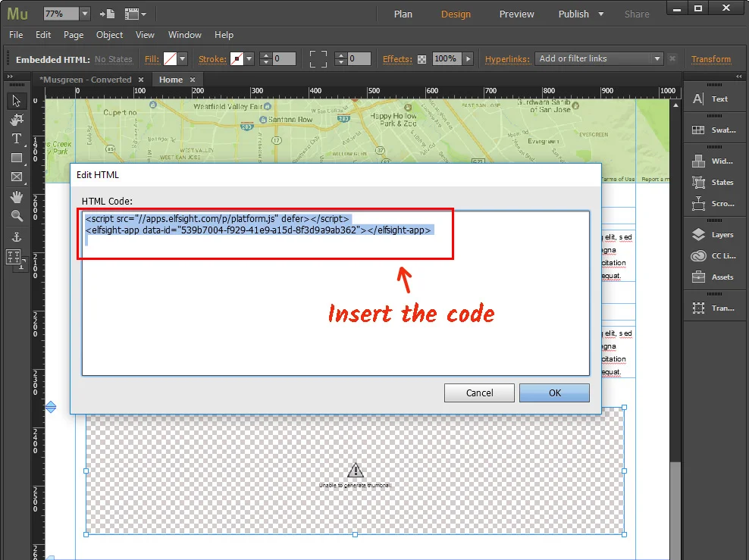
Task: Open the States panel
Action: (x=712, y=182)
